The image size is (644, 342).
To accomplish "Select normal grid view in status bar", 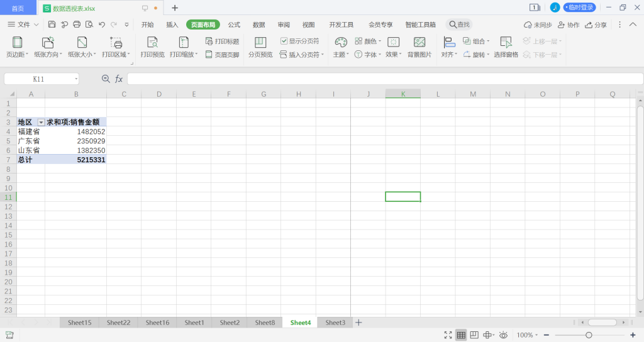I will tap(461, 335).
